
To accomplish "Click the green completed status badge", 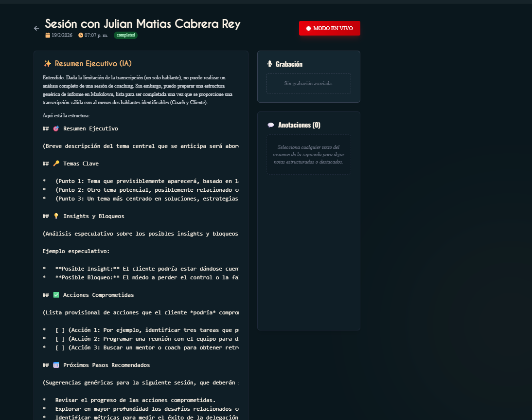I will 125,35.
